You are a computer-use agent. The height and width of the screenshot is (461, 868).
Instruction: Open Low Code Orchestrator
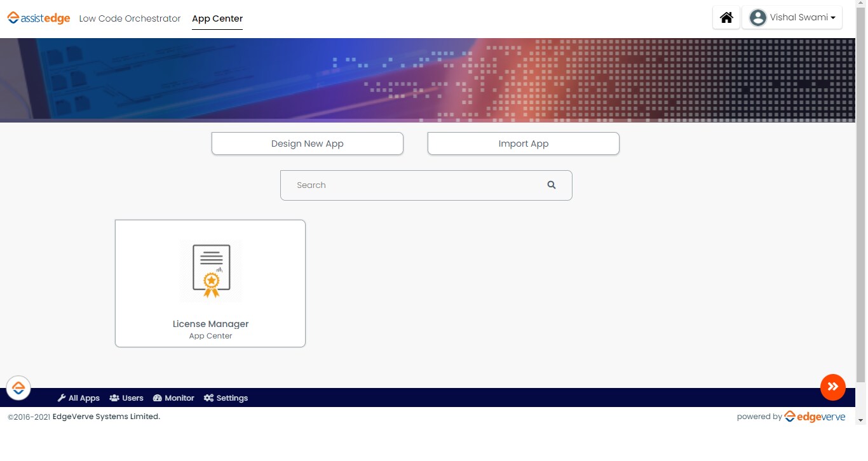[x=130, y=18]
